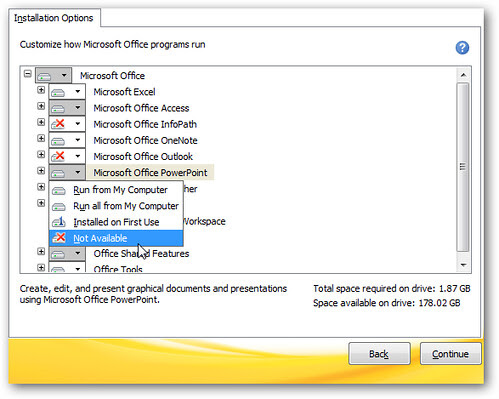Collapse the Microsoft Office root tree node

click(28, 74)
